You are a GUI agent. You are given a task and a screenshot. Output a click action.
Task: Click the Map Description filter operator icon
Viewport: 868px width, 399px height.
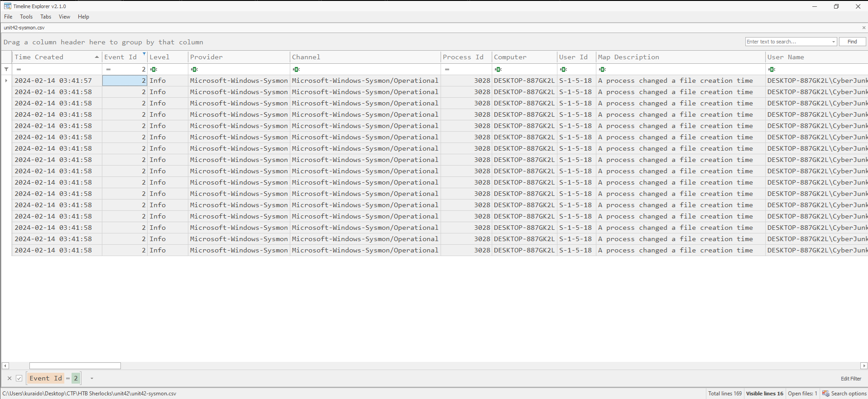[x=602, y=69]
